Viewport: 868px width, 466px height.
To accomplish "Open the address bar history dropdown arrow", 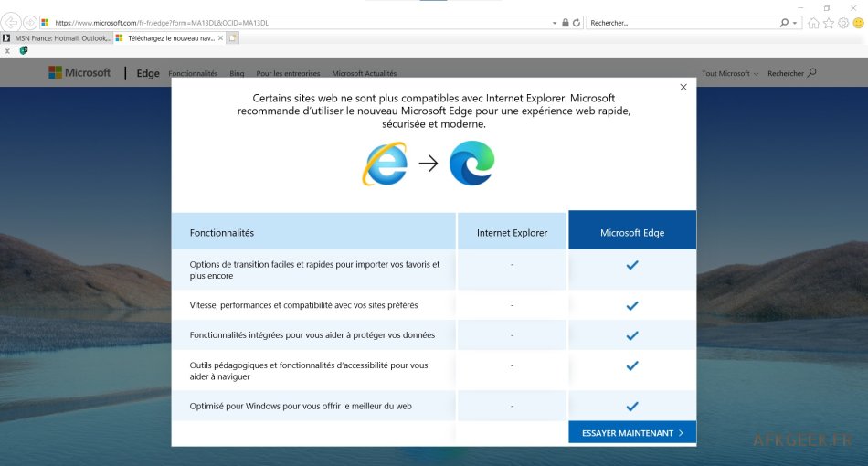I will point(554,23).
